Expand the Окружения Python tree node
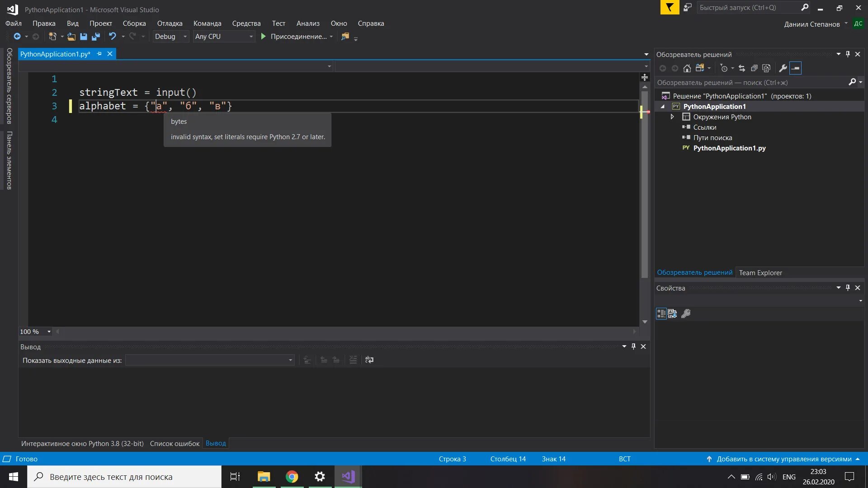Screen dimensions: 868x488 point(672,117)
